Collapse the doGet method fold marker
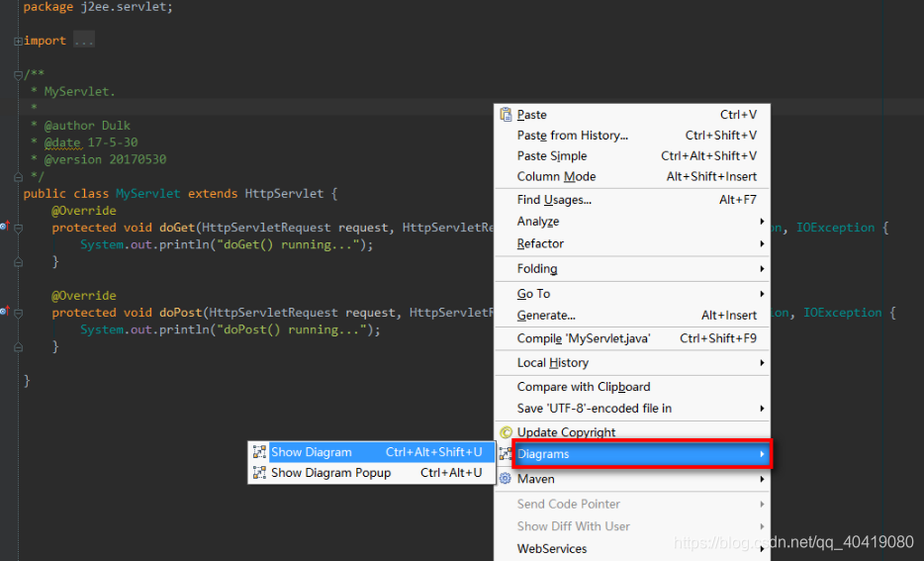The image size is (924, 561). 18,228
